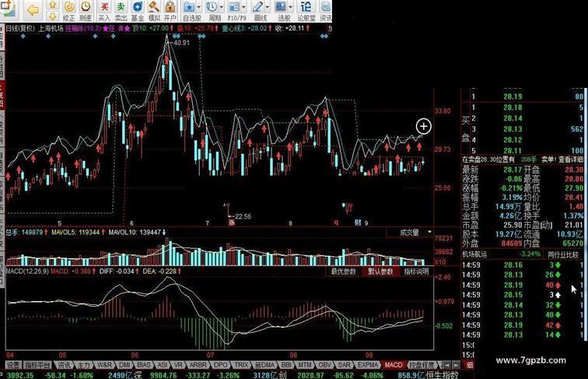This screenshot has width=588, height=379.
Task: Switch to the 主力 tab
Action: (x=83, y=365)
